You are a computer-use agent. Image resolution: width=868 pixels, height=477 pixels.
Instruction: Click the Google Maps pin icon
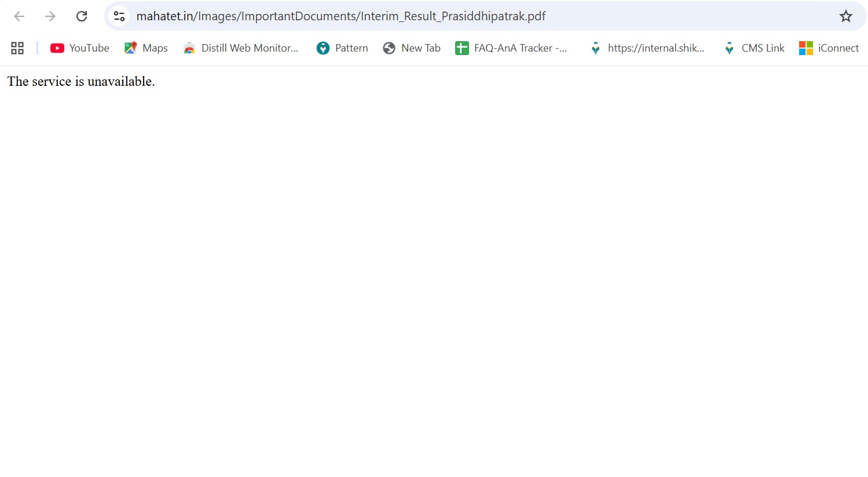point(131,48)
